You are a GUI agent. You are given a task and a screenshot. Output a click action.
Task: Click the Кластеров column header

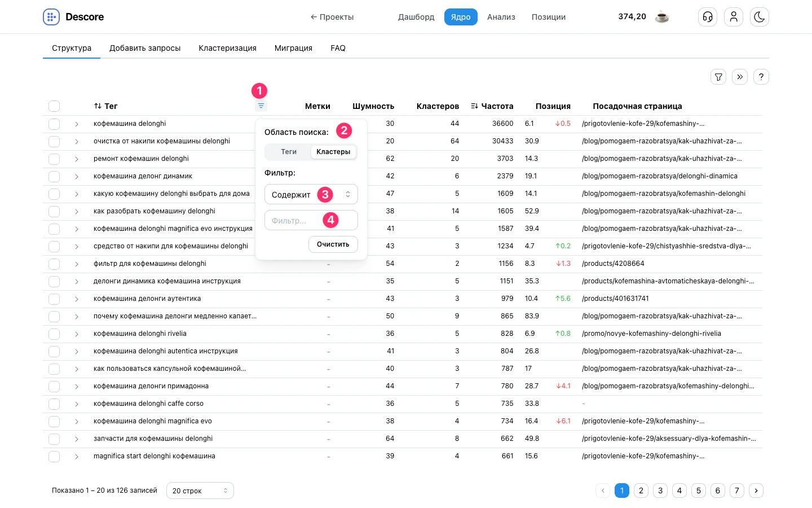point(438,106)
